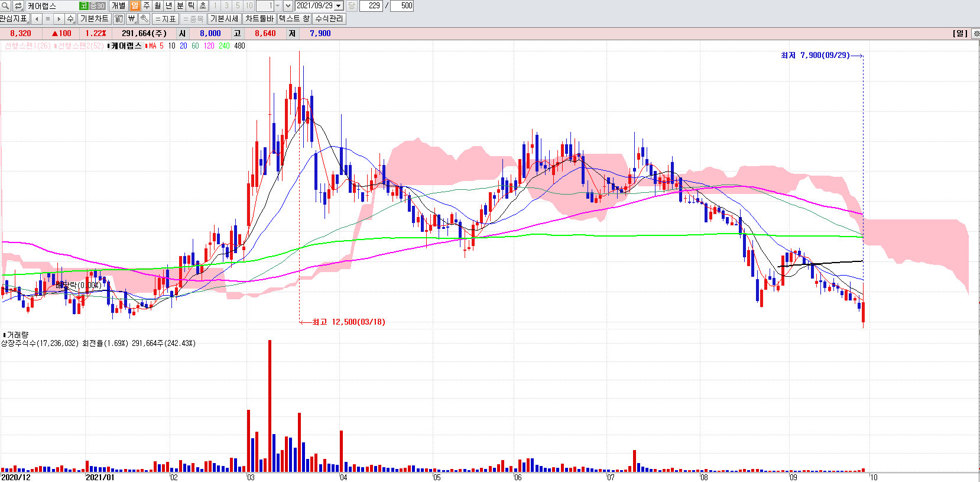
Task: Open the stock search magnifier icon
Action: click(x=5, y=6)
